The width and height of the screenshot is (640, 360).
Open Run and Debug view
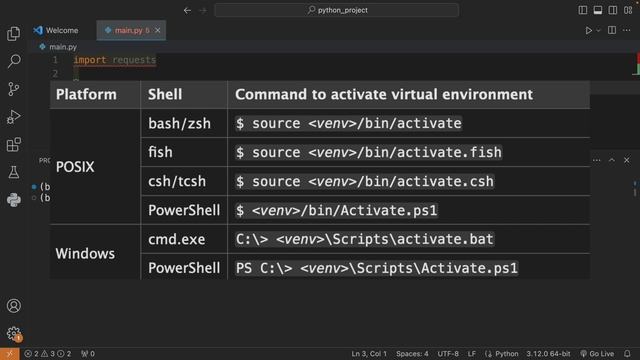pos(13,117)
